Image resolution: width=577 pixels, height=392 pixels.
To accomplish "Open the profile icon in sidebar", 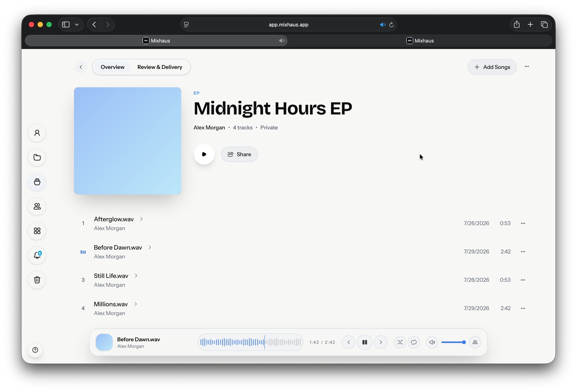I will tap(37, 133).
